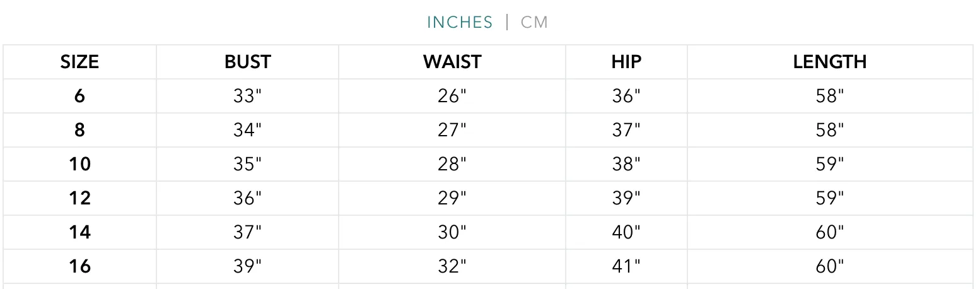Click the 38" hip cell for size 10

(x=626, y=164)
